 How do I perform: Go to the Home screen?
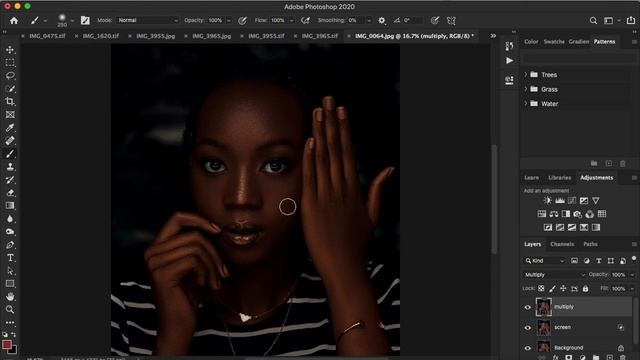(14, 20)
